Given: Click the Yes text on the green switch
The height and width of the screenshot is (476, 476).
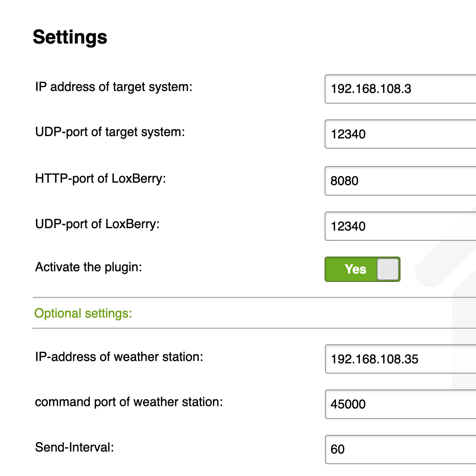Looking at the screenshot, I should point(355,269).
